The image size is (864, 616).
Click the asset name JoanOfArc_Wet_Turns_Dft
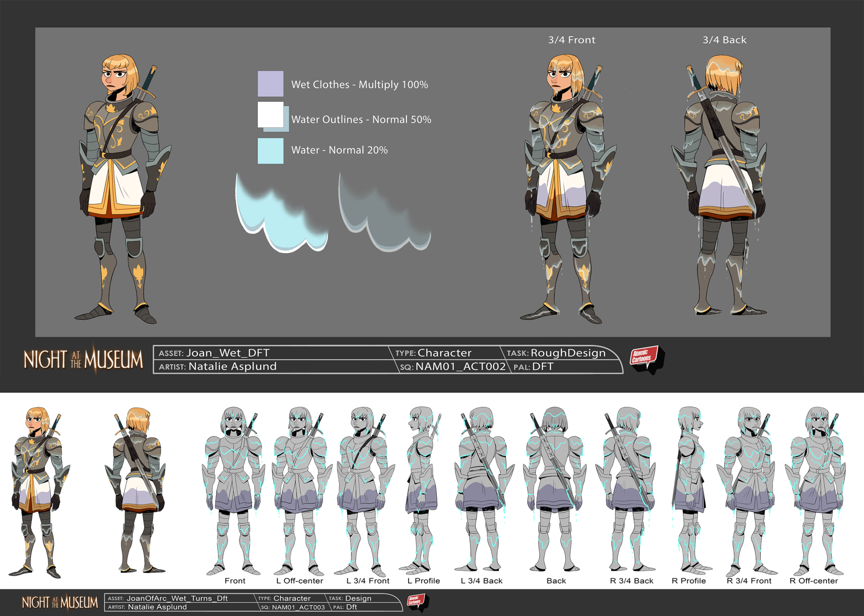click(x=177, y=598)
